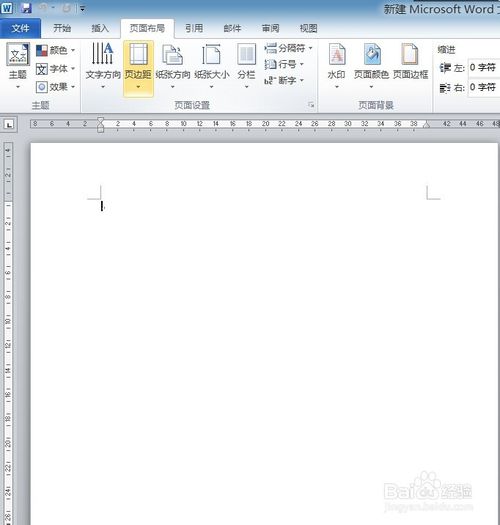The image size is (500, 525).
Task: Click the left indent input field
Action: 484,67
